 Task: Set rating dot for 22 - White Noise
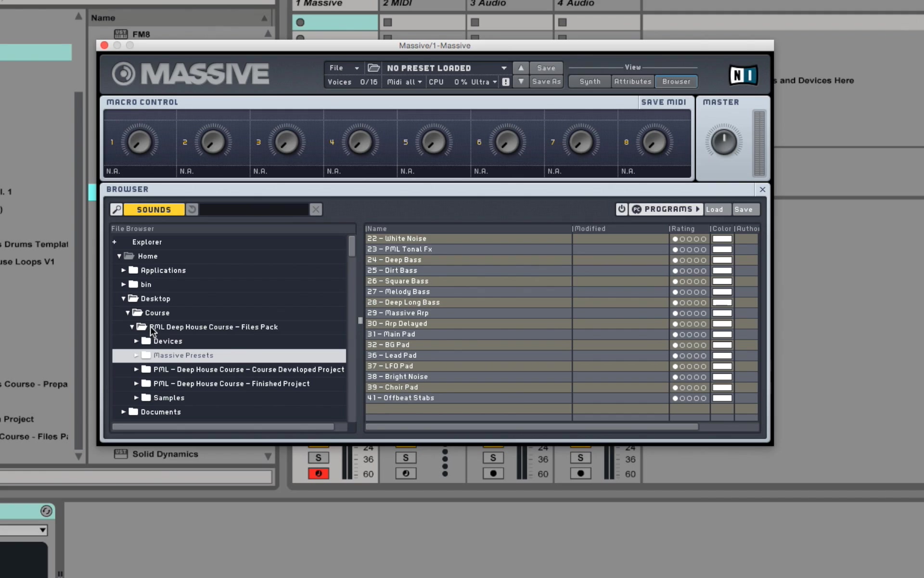(675, 239)
